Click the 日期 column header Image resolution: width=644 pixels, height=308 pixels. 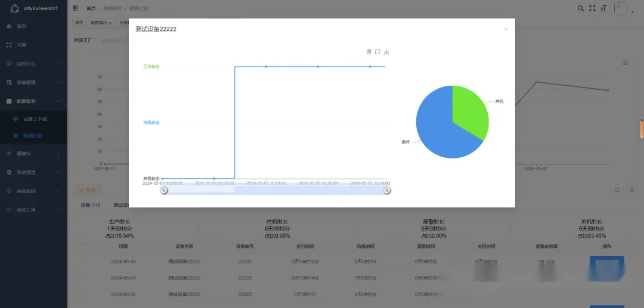(123, 247)
